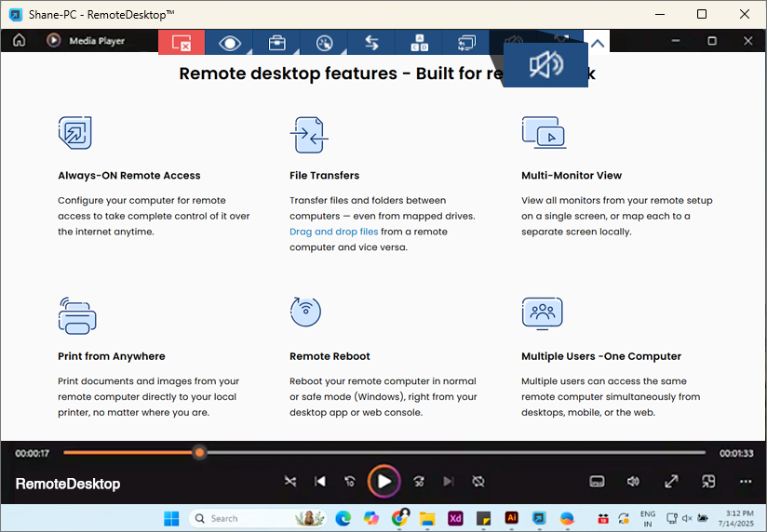Open the player volume control

[633, 481]
